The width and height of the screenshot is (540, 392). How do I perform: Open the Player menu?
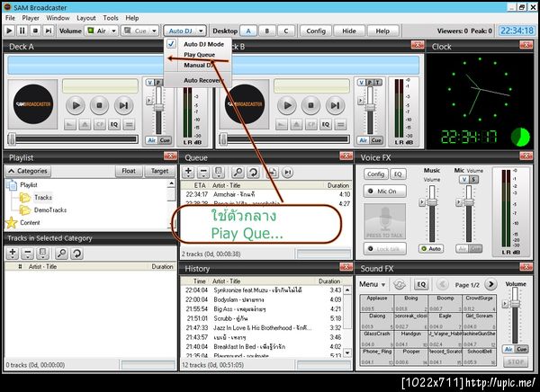[31, 18]
